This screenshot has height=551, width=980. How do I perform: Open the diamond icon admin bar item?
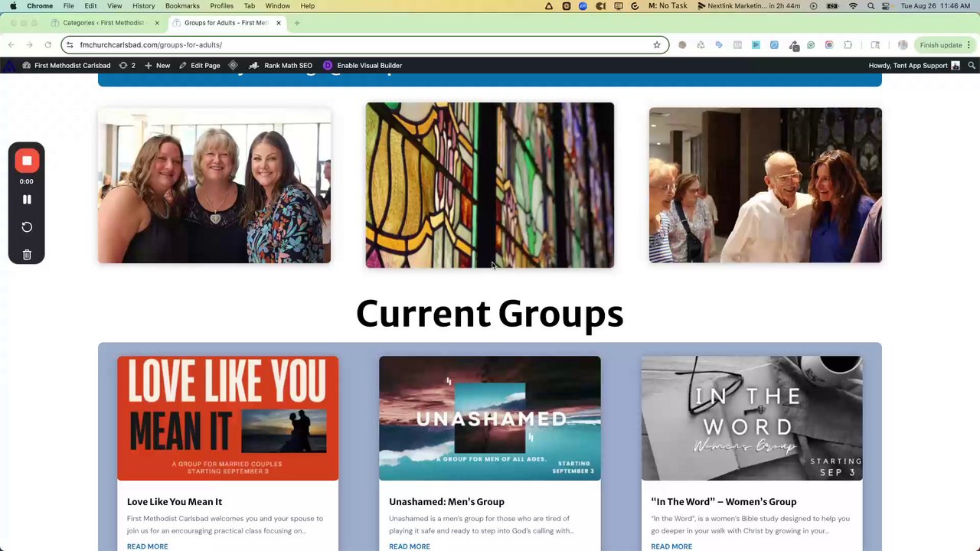234,66
